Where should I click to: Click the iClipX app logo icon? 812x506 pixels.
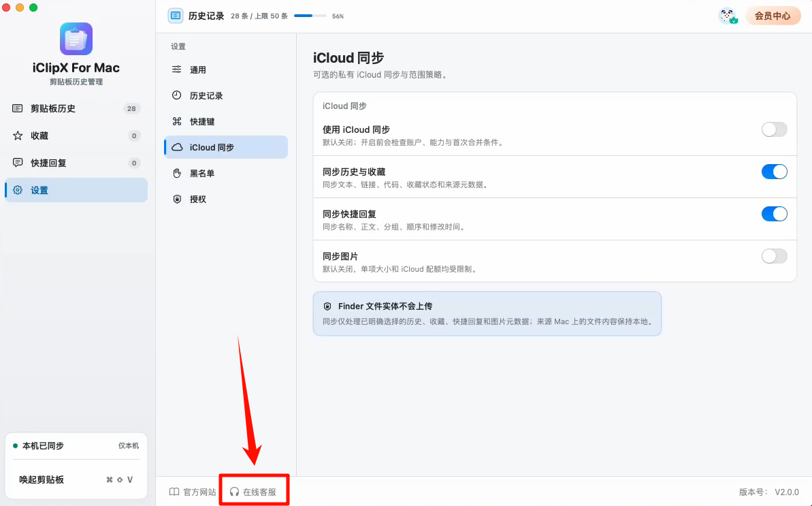point(76,39)
